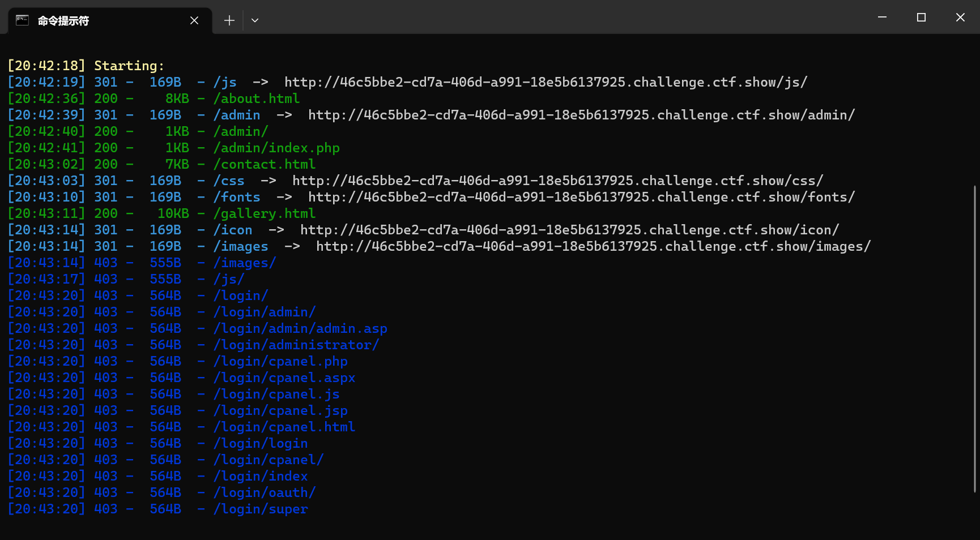980x540 pixels.
Task: Open a new terminal tab
Action: [x=229, y=20]
